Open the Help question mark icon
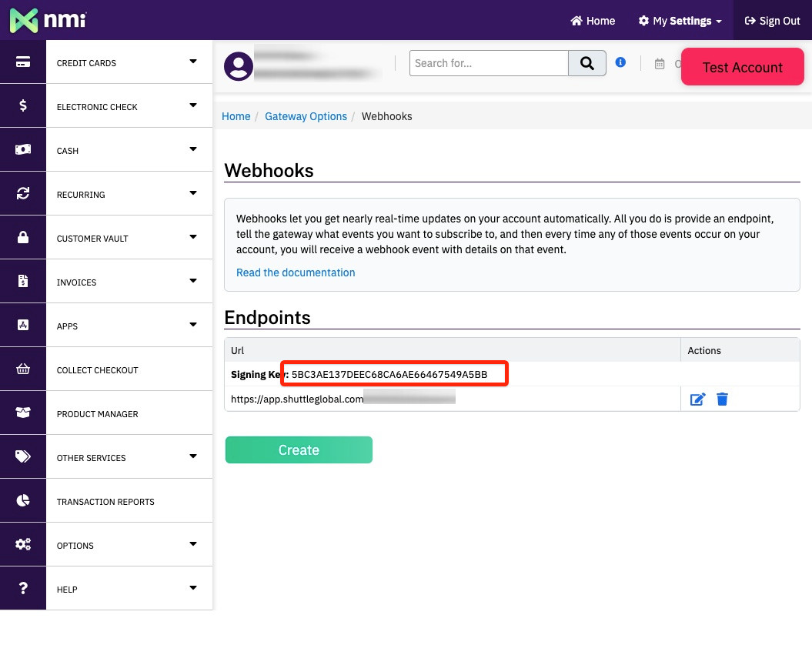The height and width of the screenshot is (655, 812). (x=23, y=588)
